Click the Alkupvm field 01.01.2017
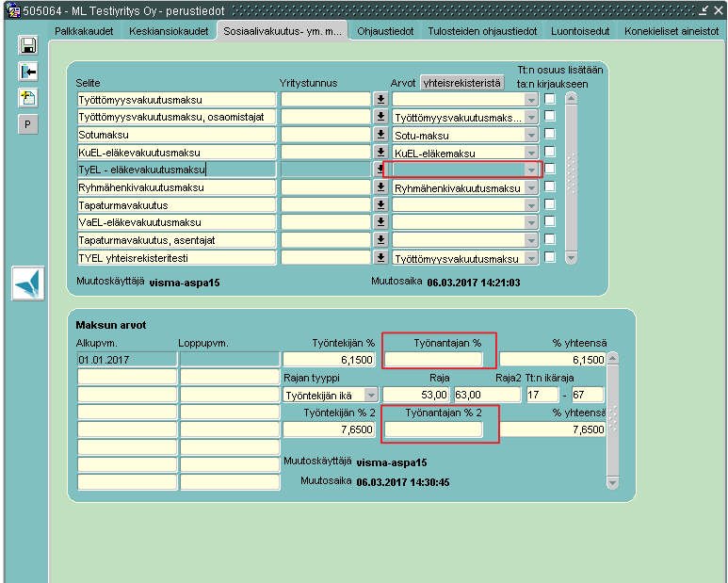Screen dimensions: 728x583 pos(127,360)
